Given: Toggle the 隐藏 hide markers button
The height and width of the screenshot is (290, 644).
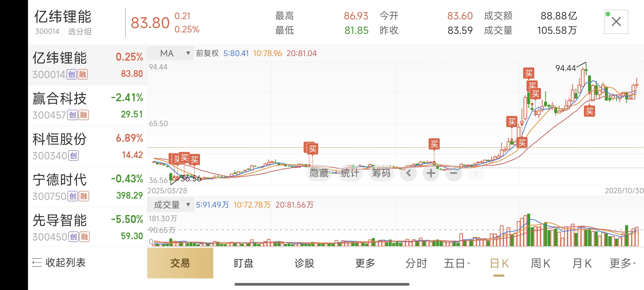Looking at the screenshot, I should tap(319, 173).
